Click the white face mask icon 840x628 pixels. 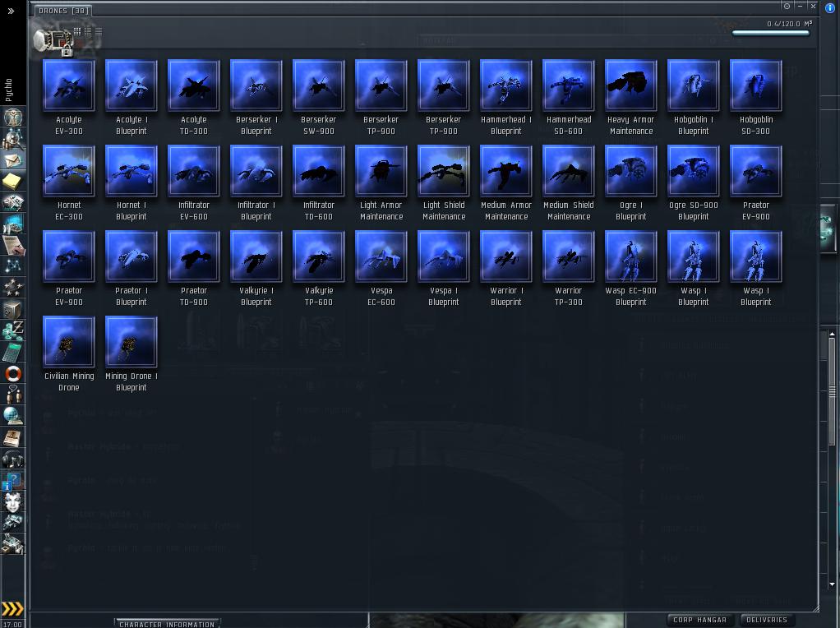point(13,502)
